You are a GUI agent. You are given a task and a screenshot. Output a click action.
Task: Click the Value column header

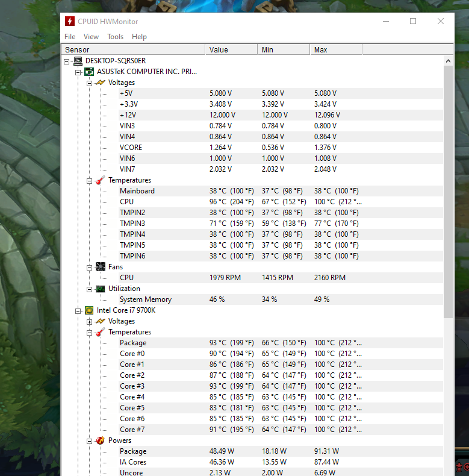click(231, 50)
